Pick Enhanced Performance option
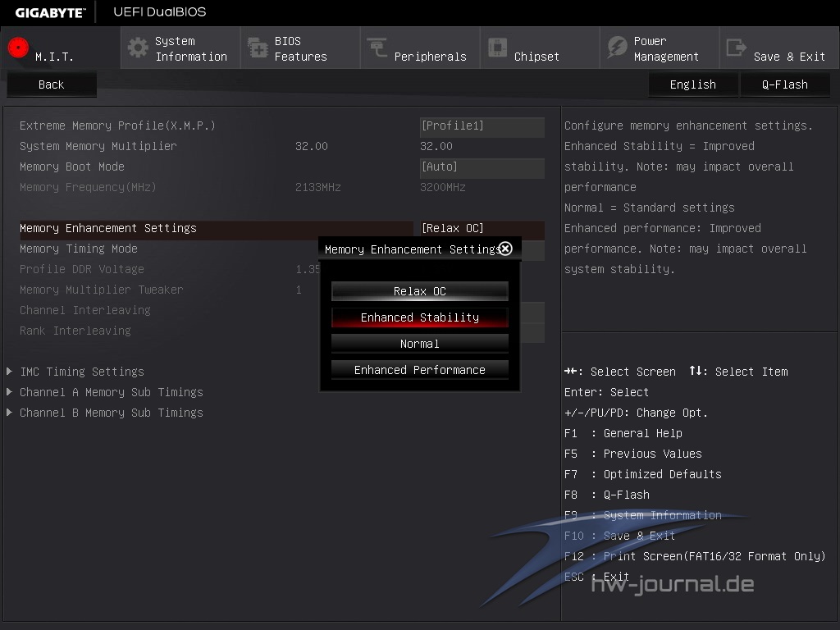Screen dimensions: 840x630 point(419,370)
